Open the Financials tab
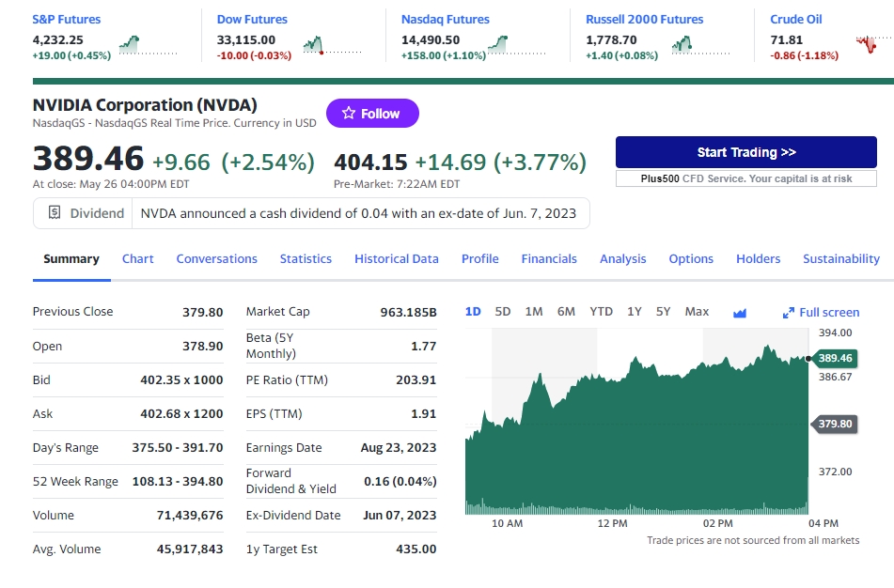Screen dimensions: 894x588 (x=549, y=258)
